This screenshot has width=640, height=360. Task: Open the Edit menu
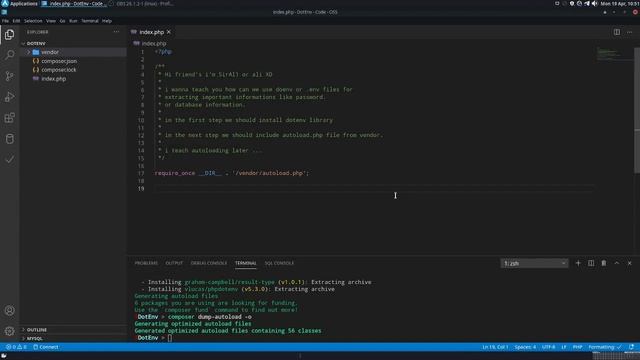(x=16, y=21)
